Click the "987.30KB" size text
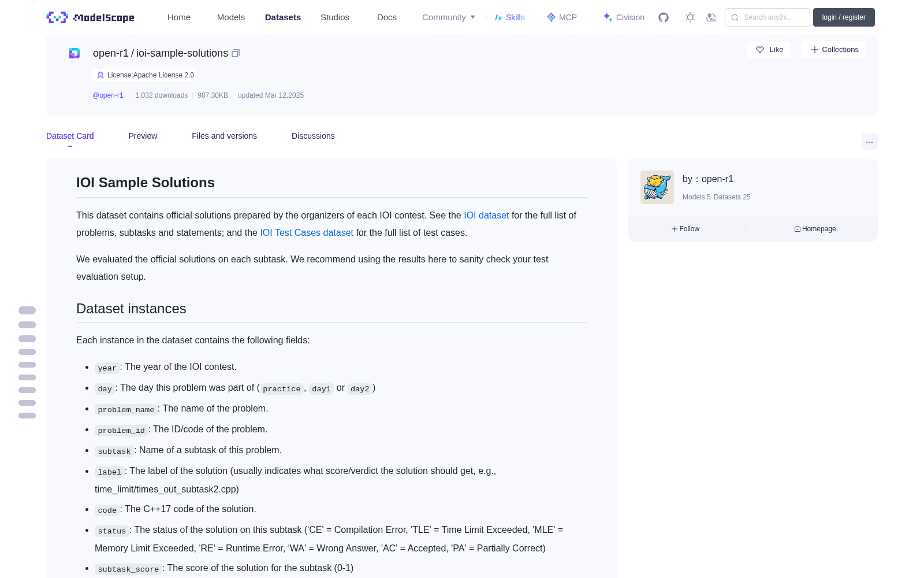Image resolution: width=924 pixels, height=578 pixels. [x=213, y=95]
